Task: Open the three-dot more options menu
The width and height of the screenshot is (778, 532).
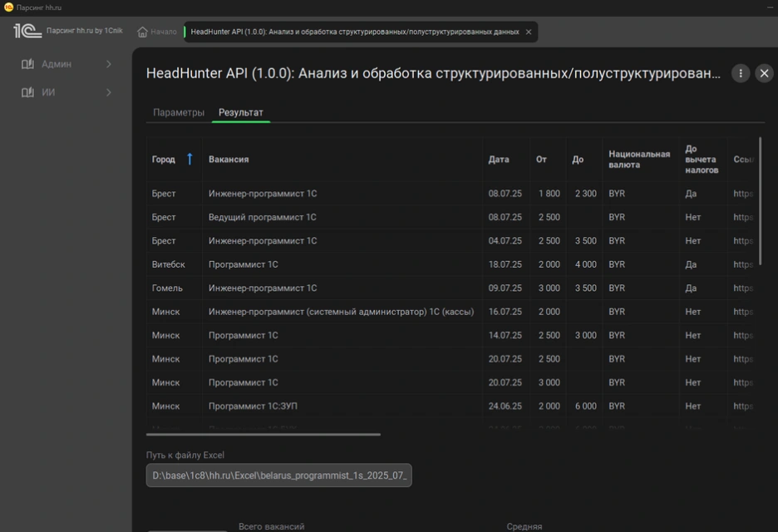Action: tap(741, 73)
